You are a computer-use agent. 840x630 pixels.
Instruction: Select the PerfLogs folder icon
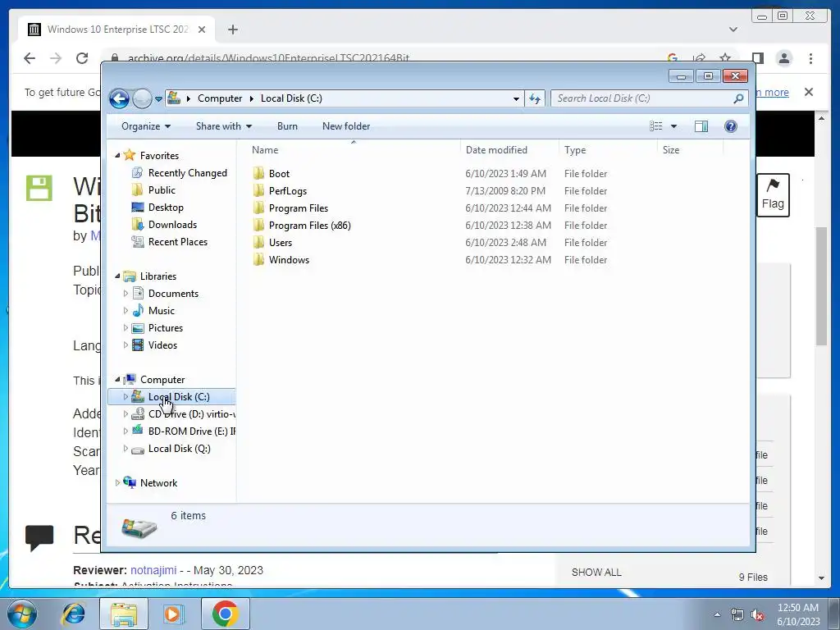click(258, 190)
